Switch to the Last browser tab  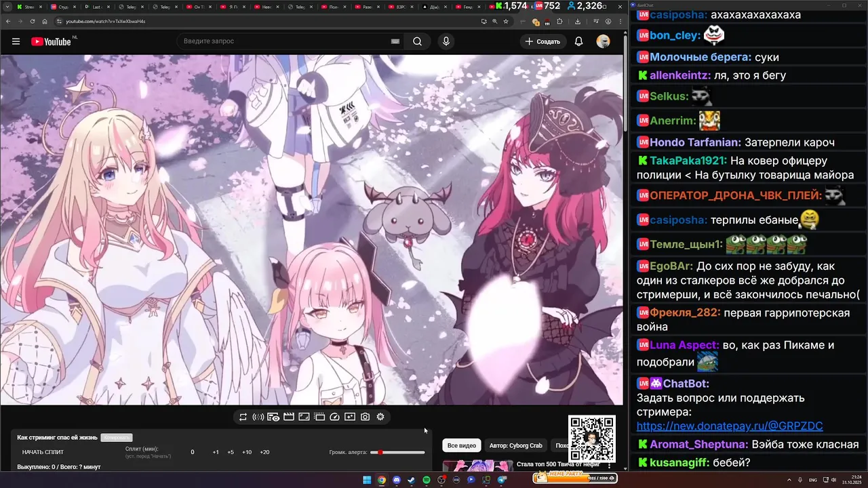pos(98,6)
